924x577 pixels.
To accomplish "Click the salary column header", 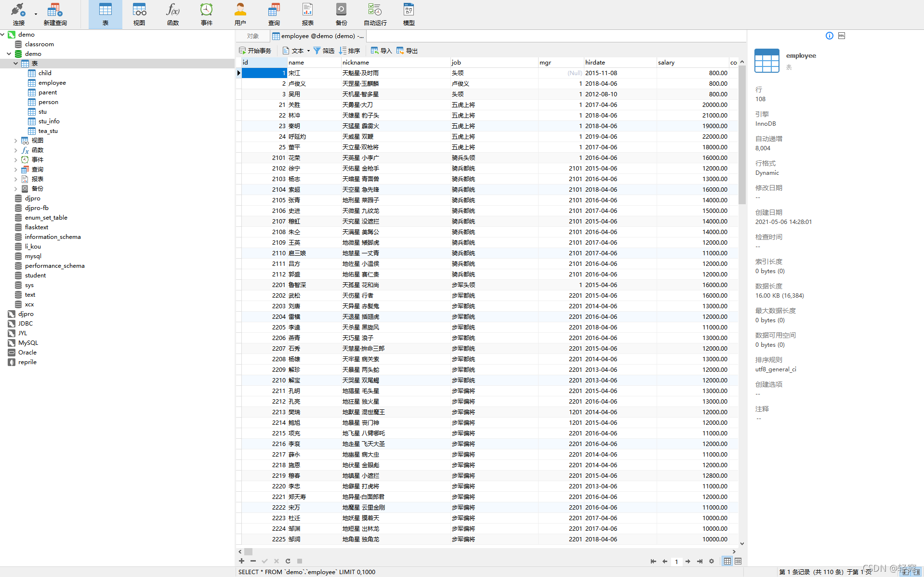I will click(692, 63).
